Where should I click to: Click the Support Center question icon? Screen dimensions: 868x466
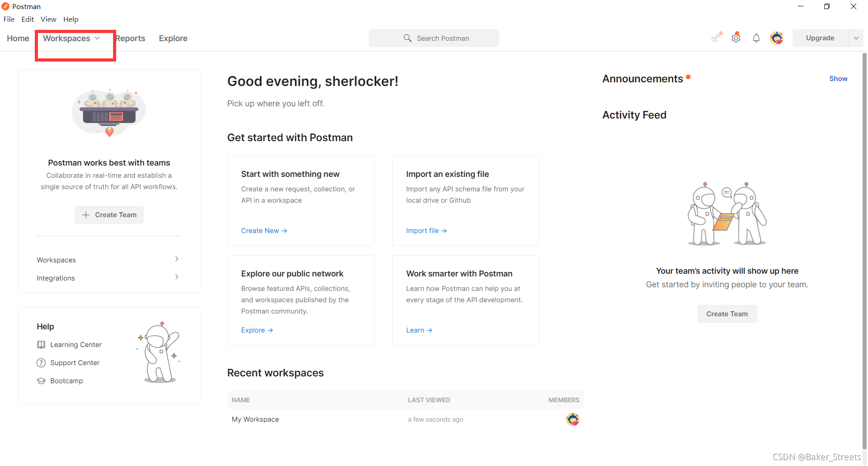tap(41, 363)
